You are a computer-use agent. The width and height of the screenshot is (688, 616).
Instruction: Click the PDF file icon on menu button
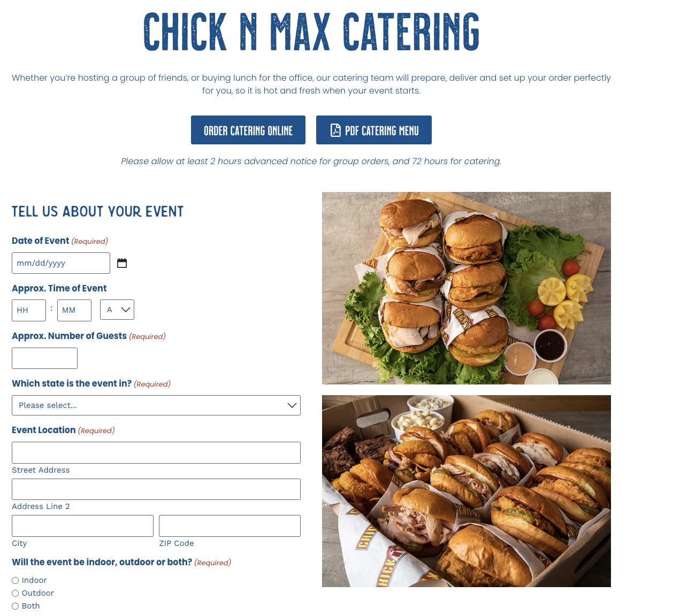335,130
